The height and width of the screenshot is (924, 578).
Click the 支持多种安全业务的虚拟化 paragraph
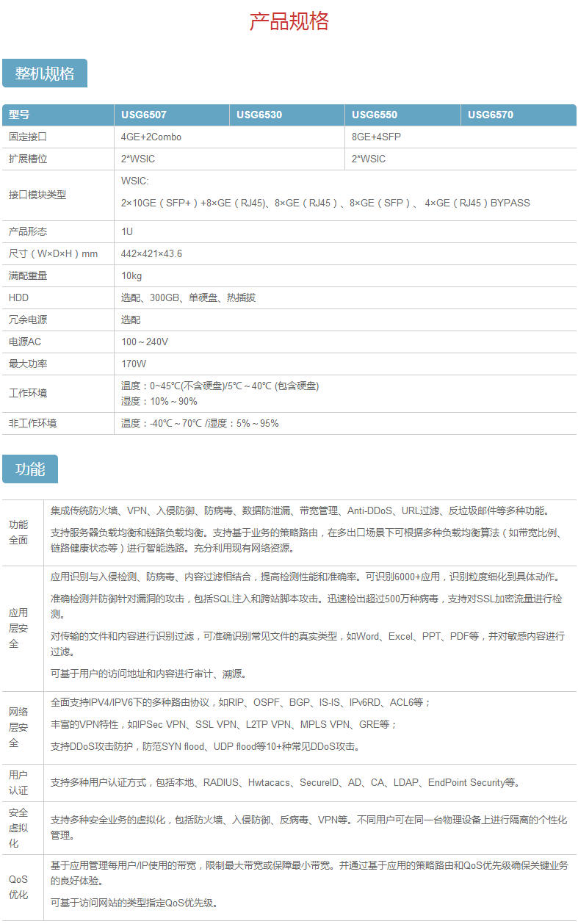tap(308, 827)
